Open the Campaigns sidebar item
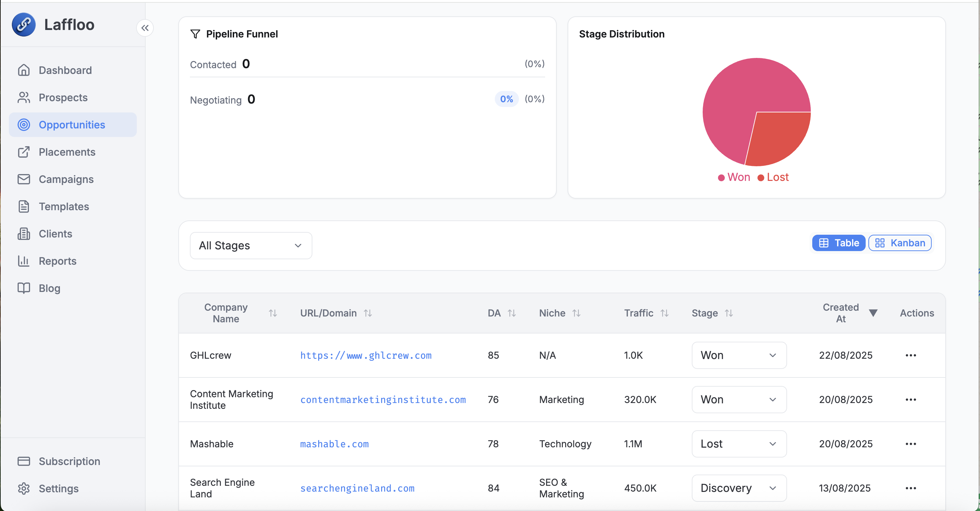 click(66, 179)
